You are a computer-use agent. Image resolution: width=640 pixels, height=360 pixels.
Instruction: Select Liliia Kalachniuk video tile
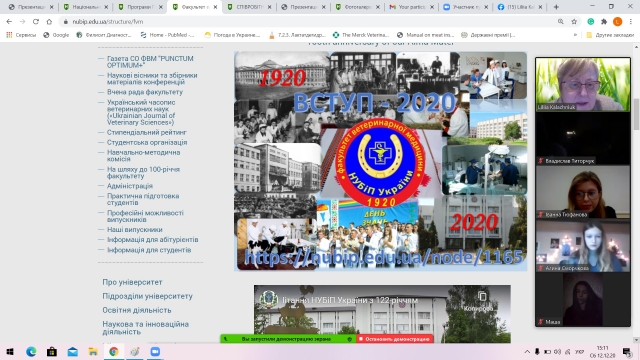tap(583, 84)
